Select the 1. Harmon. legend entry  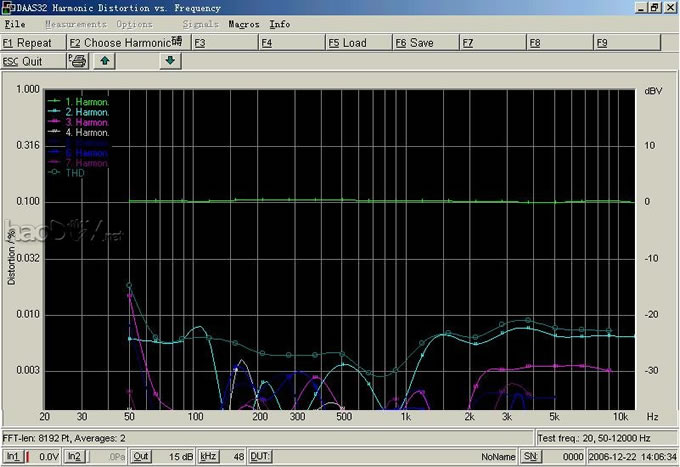pyautogui.click(x=87, y=101)
